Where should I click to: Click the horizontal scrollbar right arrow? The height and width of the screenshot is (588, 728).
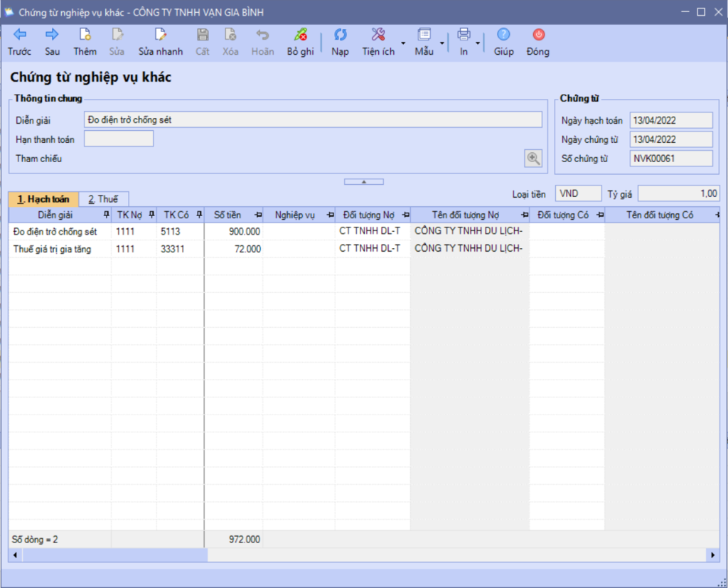pyautogui.click(x=712, y=555)
